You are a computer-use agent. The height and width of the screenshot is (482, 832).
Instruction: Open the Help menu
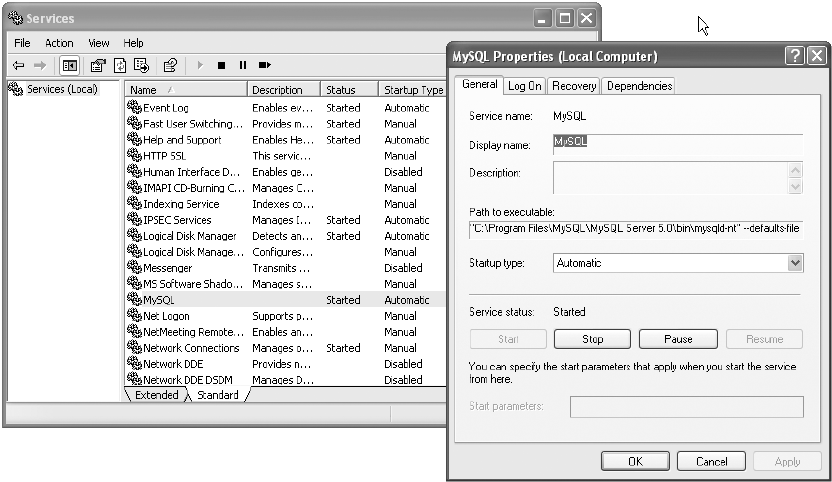(133, 43)
